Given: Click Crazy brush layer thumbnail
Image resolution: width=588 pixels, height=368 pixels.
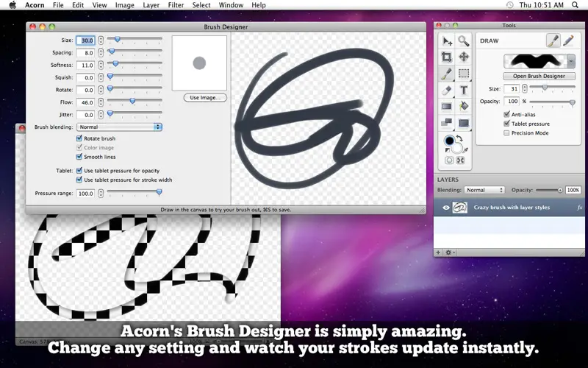Looking at the screenshot, I should [460, 208].
